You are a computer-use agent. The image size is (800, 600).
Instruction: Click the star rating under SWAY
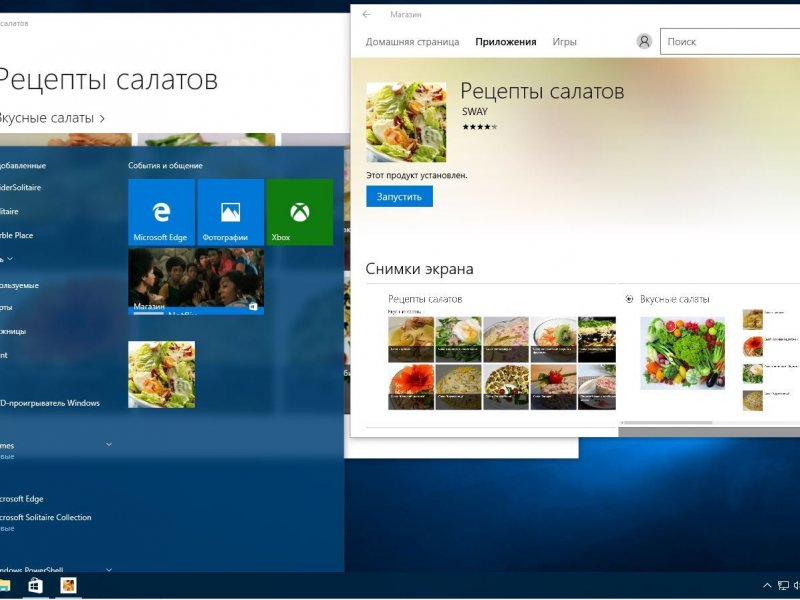click(x=480, y=127)
